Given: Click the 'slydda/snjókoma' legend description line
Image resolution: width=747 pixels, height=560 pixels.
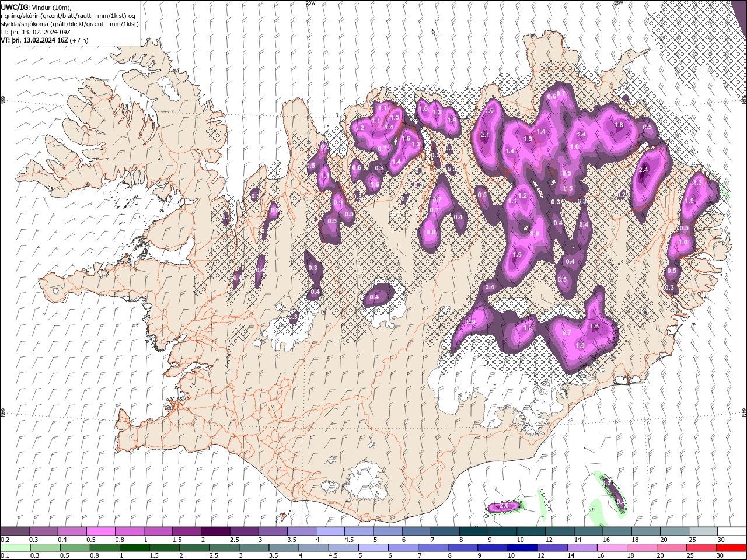Looking at the screenshot, I should (69, 24).
